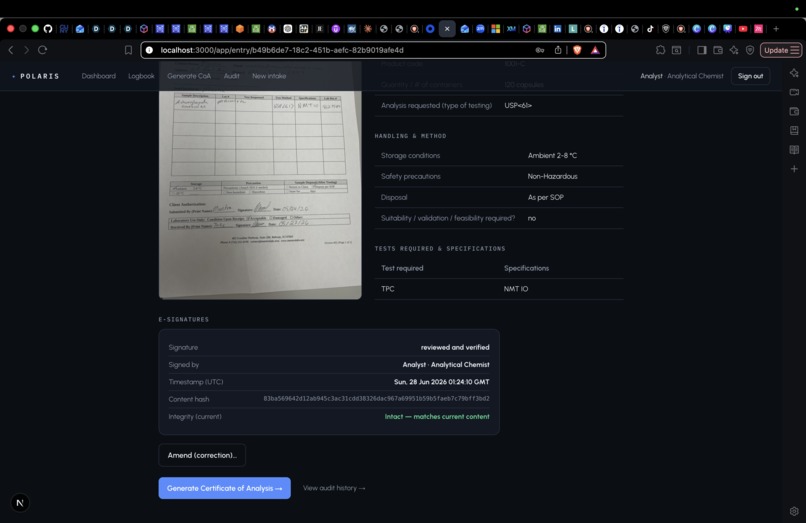Click the 'TPC' test required cell

388,289
